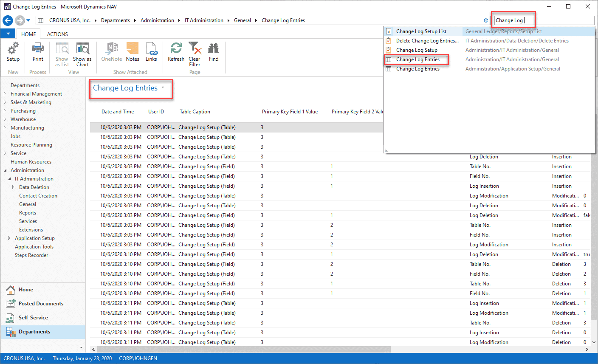Expand Financial Management tree node
Viewport: 598px width, 364px height.
[x=5, y=94]
